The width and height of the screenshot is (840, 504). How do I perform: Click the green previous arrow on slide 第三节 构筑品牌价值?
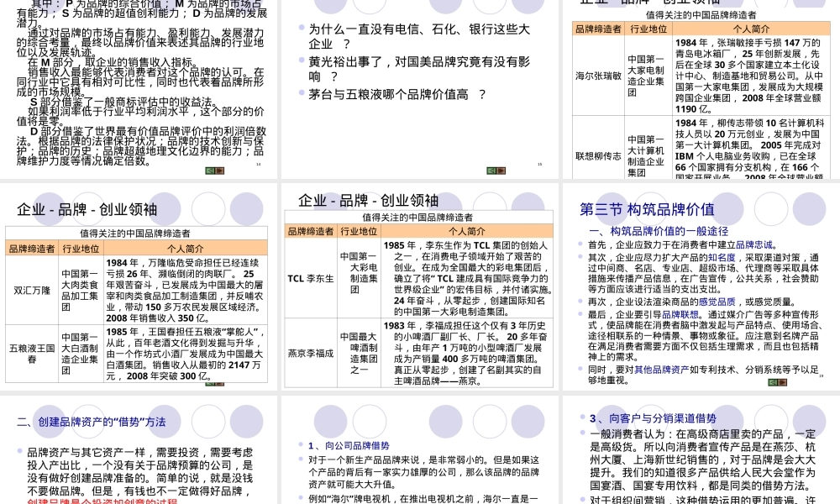(773, 382)
